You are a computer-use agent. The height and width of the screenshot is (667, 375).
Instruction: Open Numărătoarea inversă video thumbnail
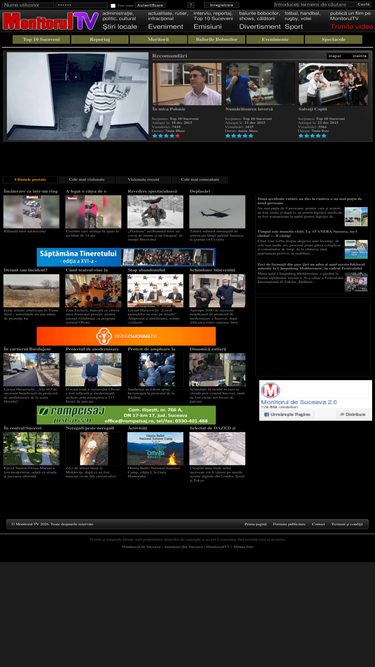260,84
